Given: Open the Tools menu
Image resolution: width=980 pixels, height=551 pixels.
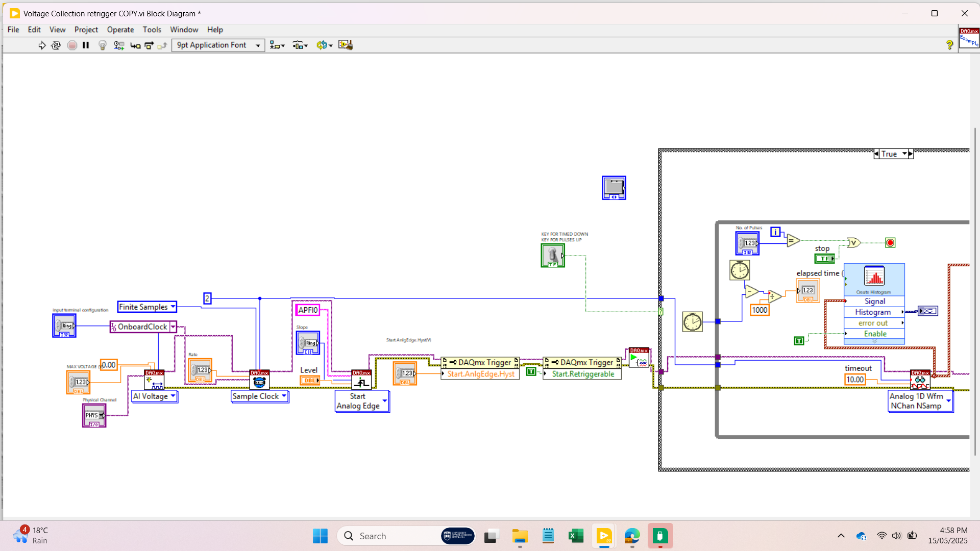Looking at the screenshot, I should [152, 30].
